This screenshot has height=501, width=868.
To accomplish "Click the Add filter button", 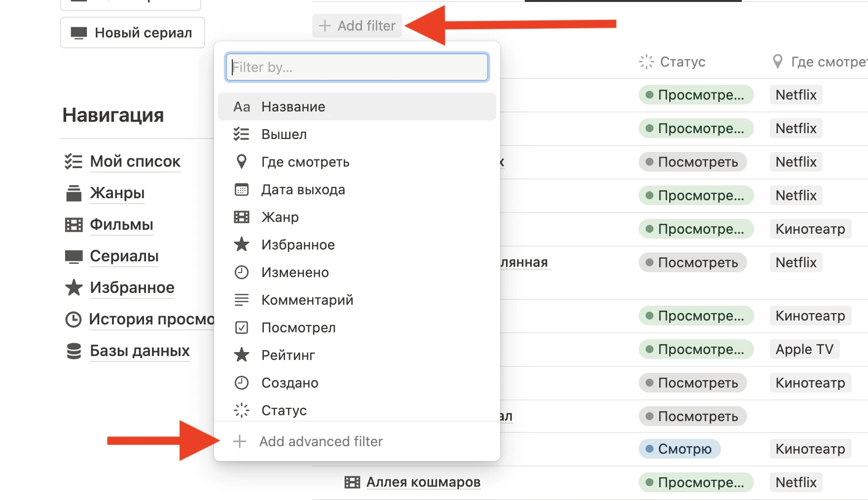I will 357,26.
